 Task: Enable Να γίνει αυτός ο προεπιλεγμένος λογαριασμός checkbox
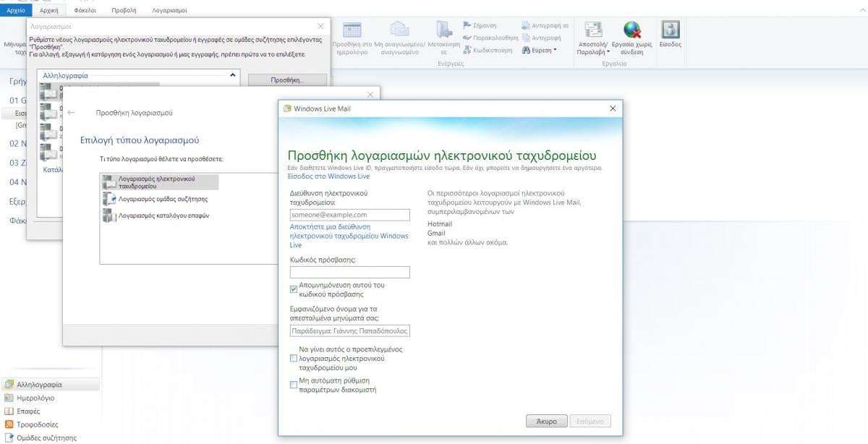click(294, 358)
